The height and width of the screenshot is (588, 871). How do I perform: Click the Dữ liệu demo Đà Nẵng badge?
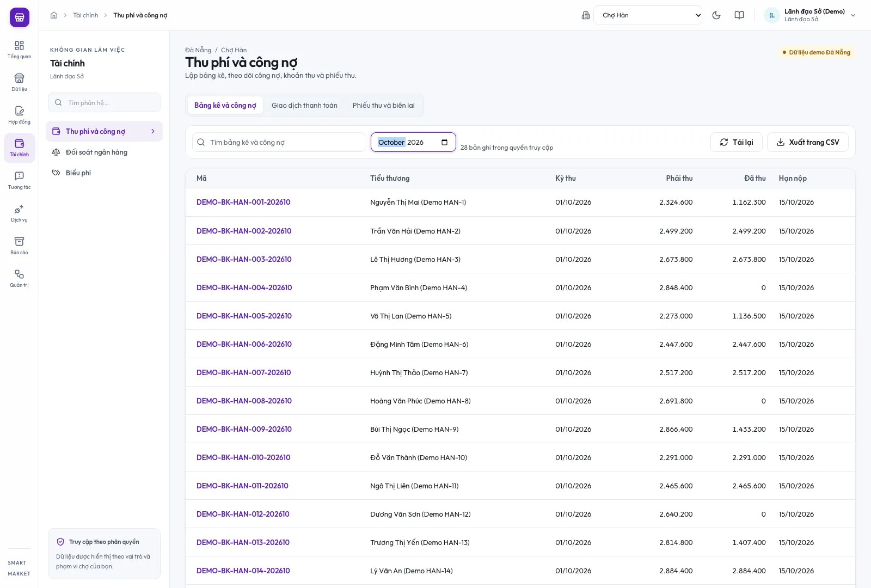click(816, 52)
